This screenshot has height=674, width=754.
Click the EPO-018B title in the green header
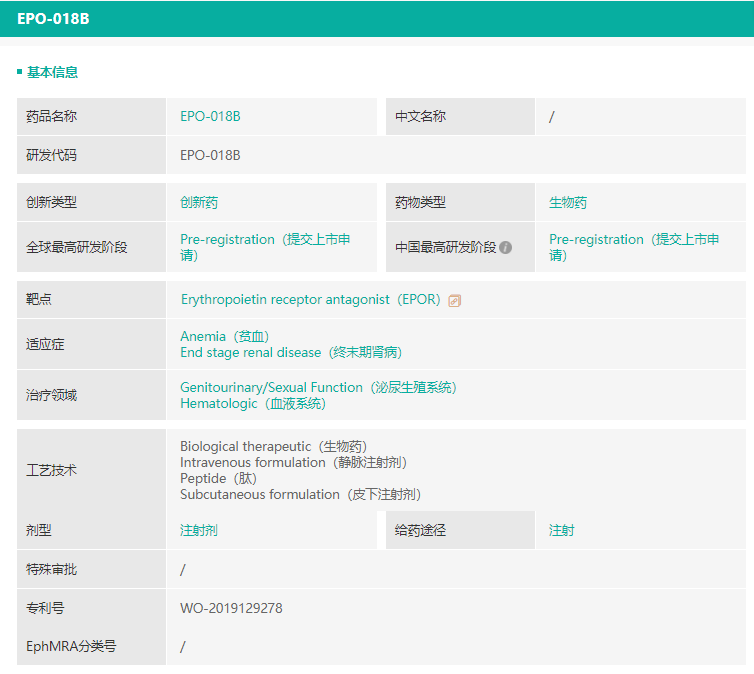[x=53, y=19]
